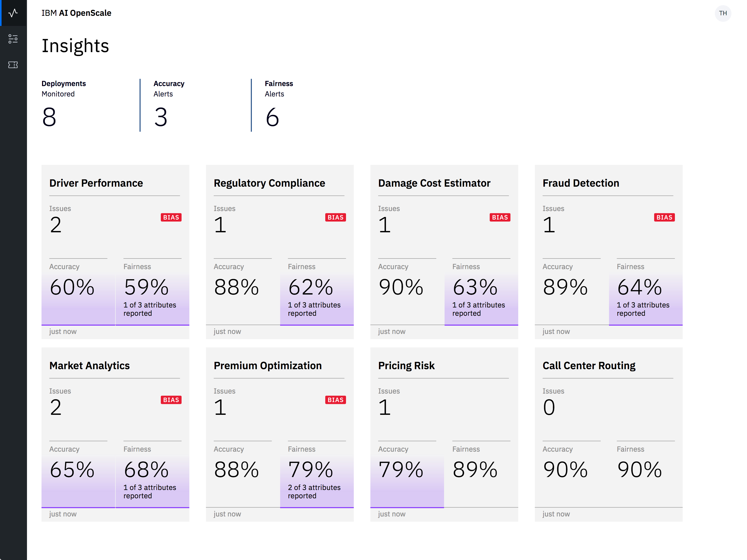Click the BIAS badge on Premium Optimization
The height and width of the screenshot is (560, 747).
click(x=335, y=400)
